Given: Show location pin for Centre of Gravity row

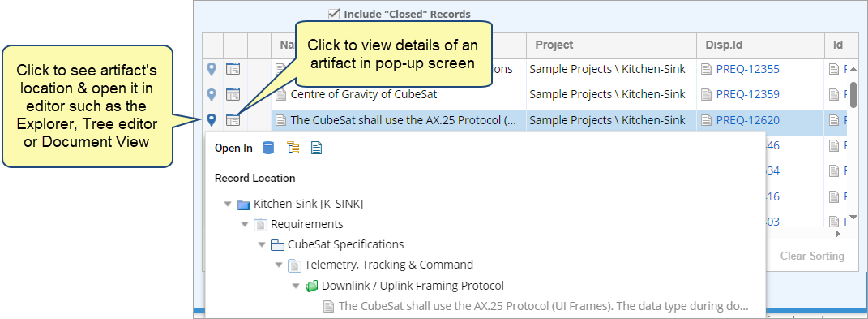Looking at the screenshot, I should point(212,94).
